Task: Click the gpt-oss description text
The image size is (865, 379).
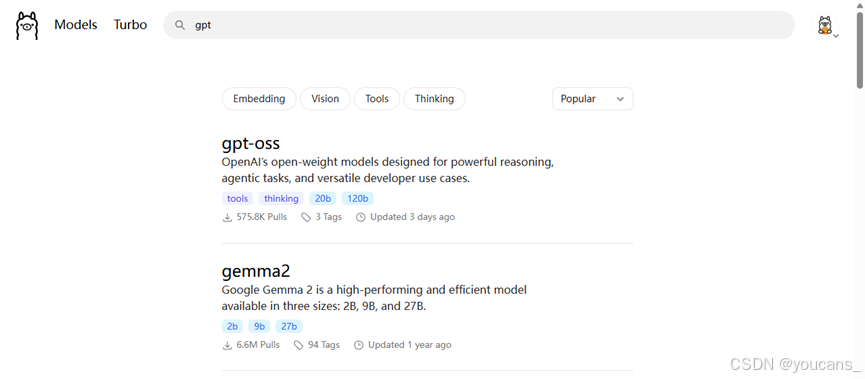Action: 387,170
